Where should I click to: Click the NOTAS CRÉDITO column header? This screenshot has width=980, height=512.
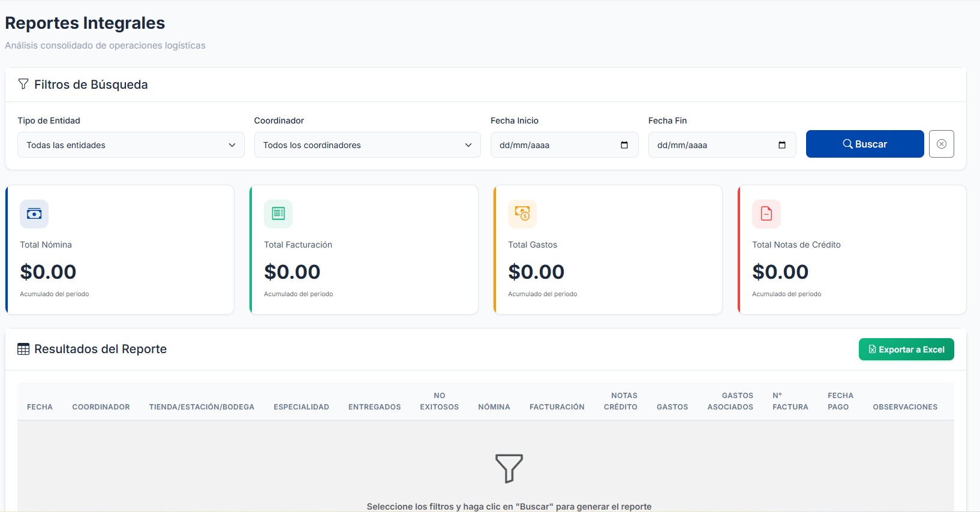pos(621,401)
